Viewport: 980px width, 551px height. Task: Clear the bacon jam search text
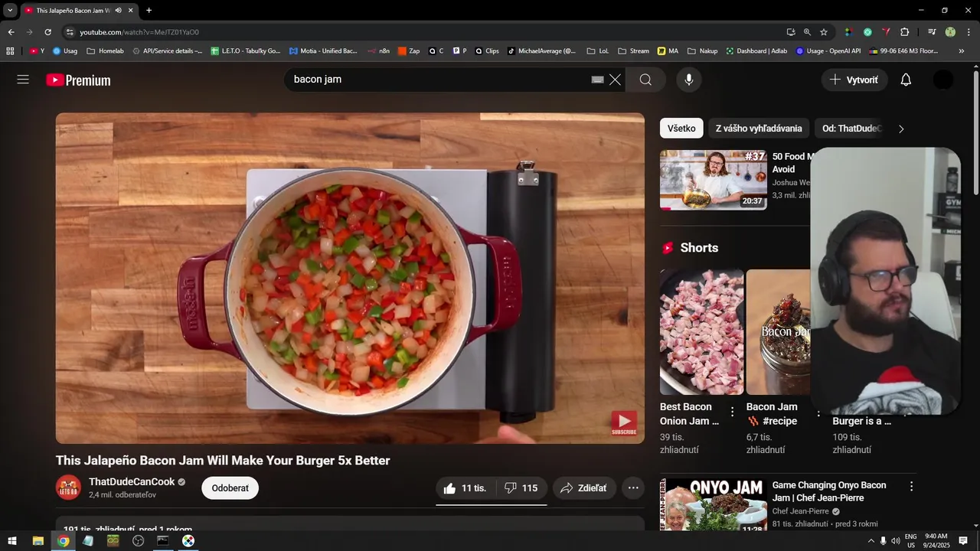click(615, 80)
